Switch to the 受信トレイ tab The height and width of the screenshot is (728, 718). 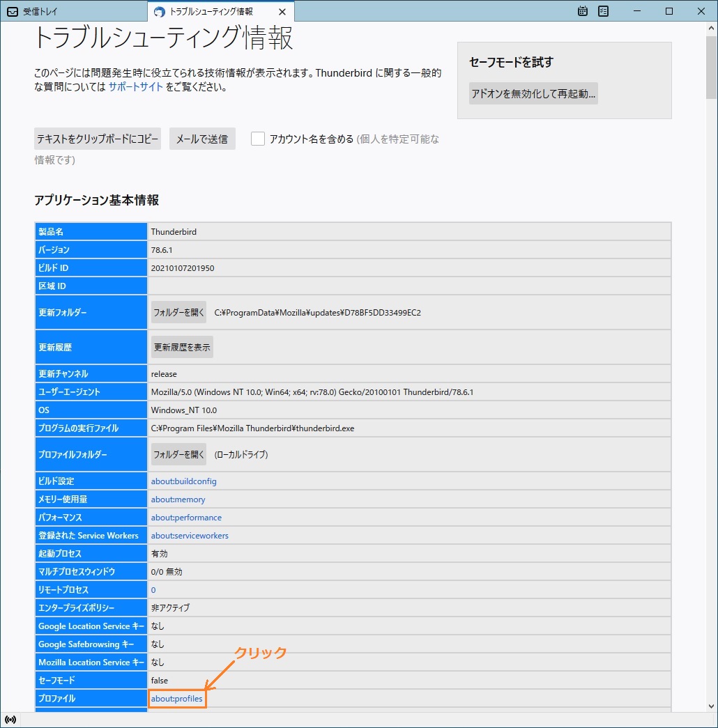(x=73, y=11)
